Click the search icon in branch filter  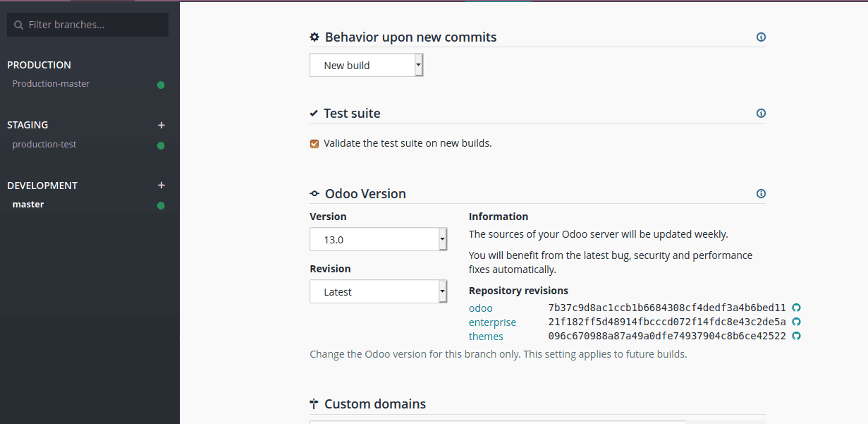(19, 25)
